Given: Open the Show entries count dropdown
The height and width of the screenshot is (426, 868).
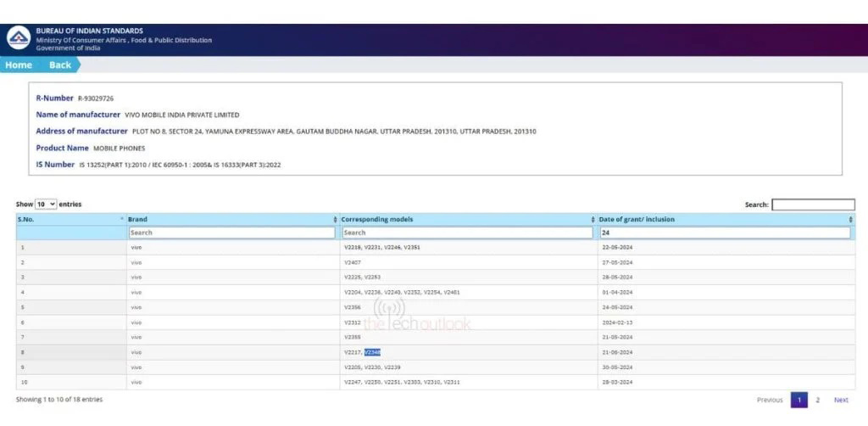Looking at the screenshot, I should click(x=46, y=205).
